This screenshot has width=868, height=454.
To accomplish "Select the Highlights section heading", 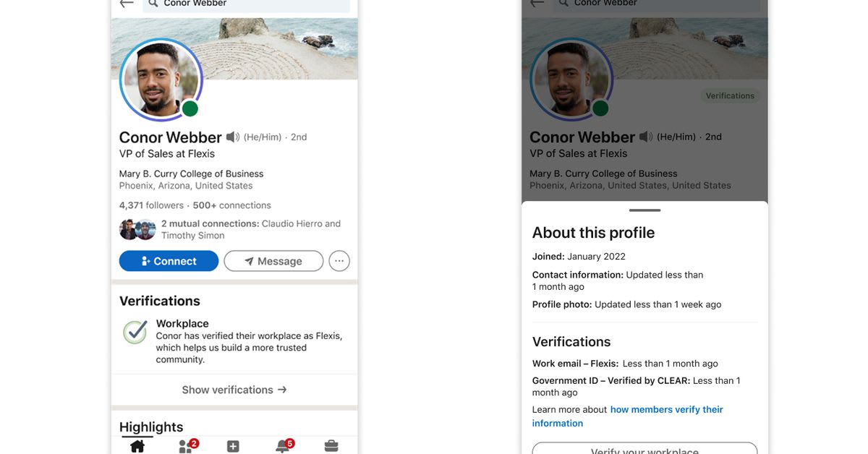I will (x=151, y=427).
